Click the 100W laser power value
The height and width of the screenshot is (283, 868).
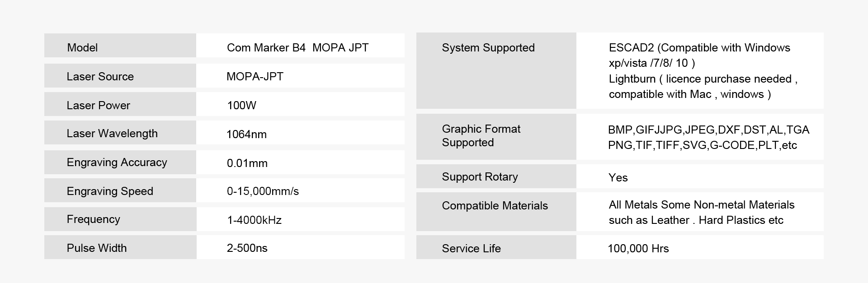pyautogui.click(x=241, y=106)
